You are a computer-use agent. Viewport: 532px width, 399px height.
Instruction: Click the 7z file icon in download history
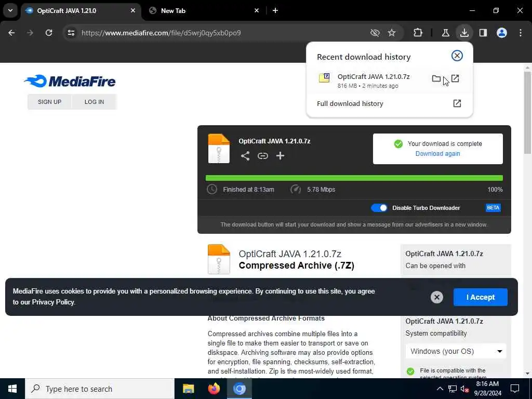coord(324,78)
